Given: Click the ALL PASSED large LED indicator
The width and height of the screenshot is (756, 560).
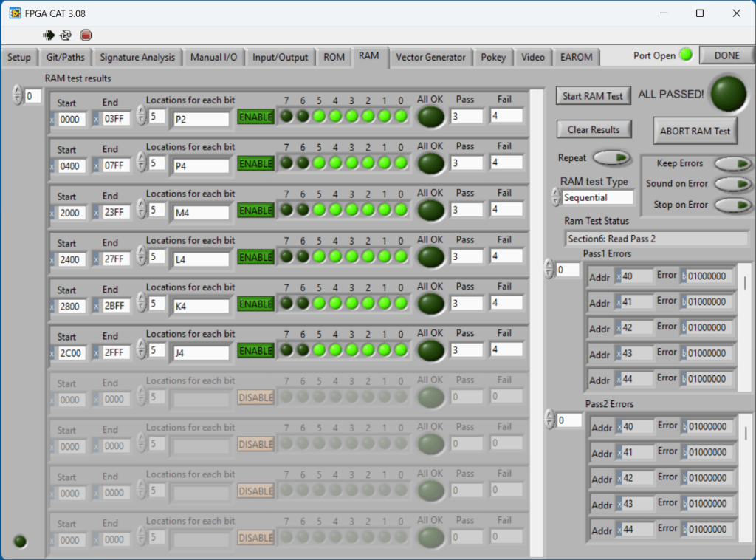Looking at the screenshot, I should pyautogui.click(x=728, y=93).
